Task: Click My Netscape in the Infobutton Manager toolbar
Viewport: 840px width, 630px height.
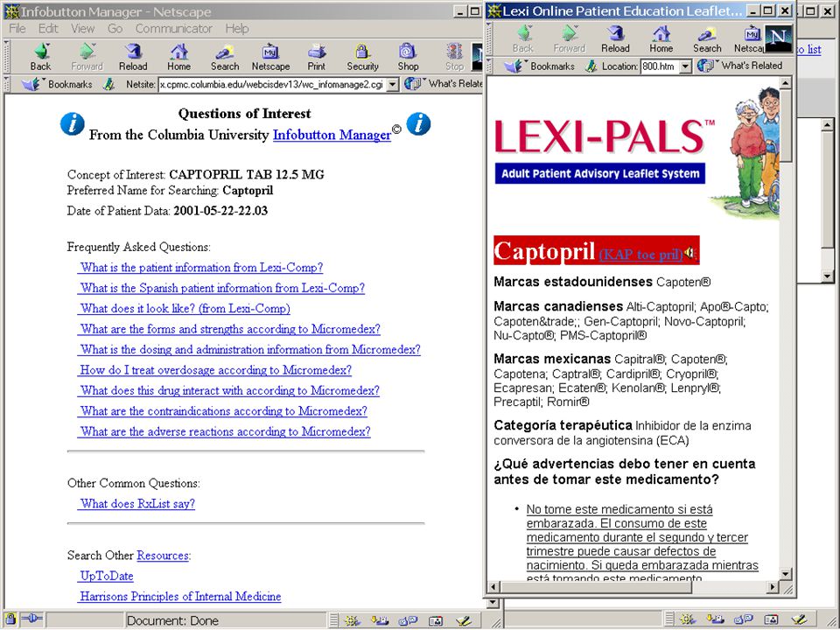Action: point(270,58)
